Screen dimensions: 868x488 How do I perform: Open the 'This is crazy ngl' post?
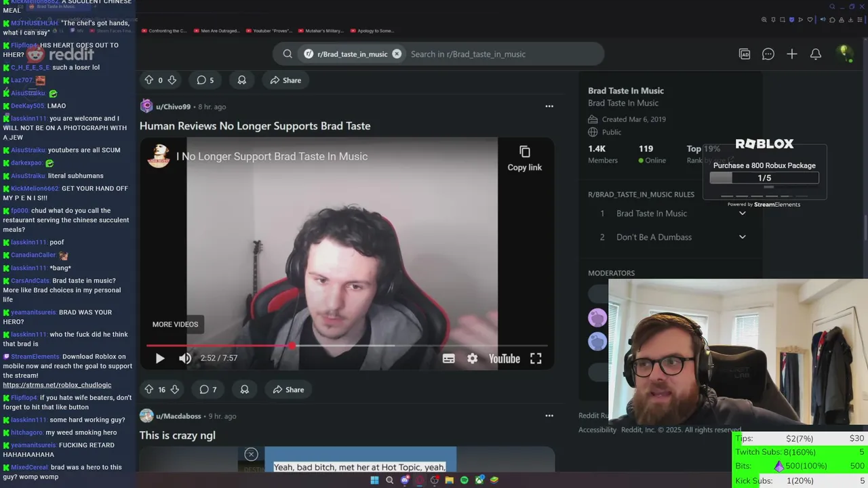[x=178, y=436]
